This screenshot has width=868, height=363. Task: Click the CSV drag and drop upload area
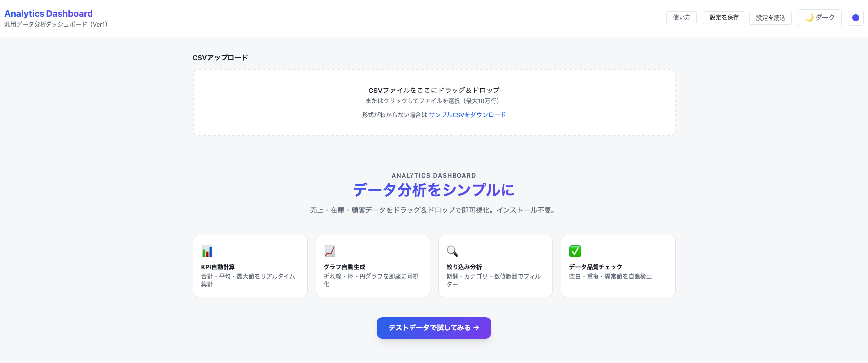tap(434, 102)
